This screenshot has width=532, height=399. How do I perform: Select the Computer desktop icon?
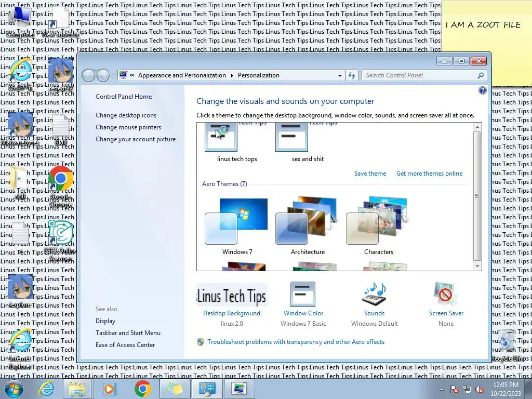coord(20,22)
